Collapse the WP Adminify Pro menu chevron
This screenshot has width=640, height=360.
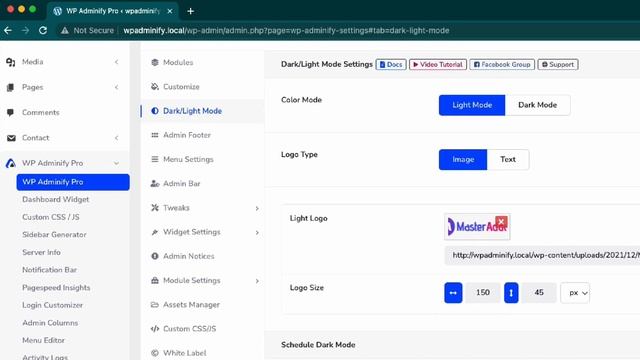click(116, 163)
